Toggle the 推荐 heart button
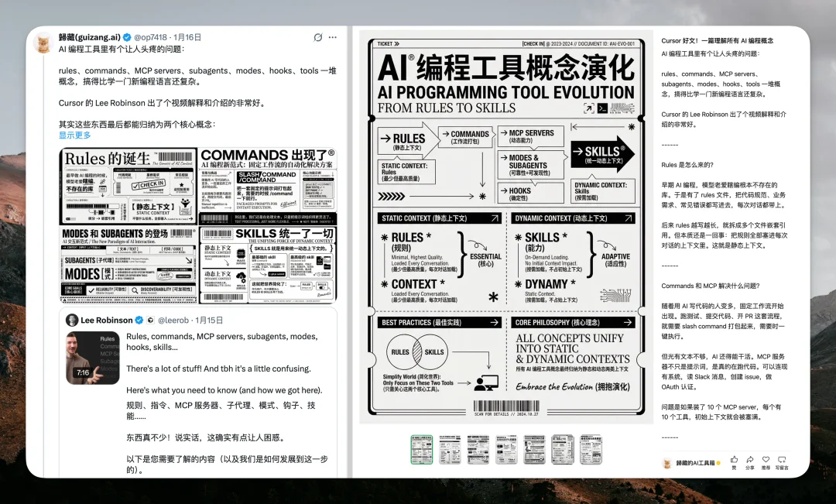The image size is (836, 504). pyautogui.click(x=765, y=459)
